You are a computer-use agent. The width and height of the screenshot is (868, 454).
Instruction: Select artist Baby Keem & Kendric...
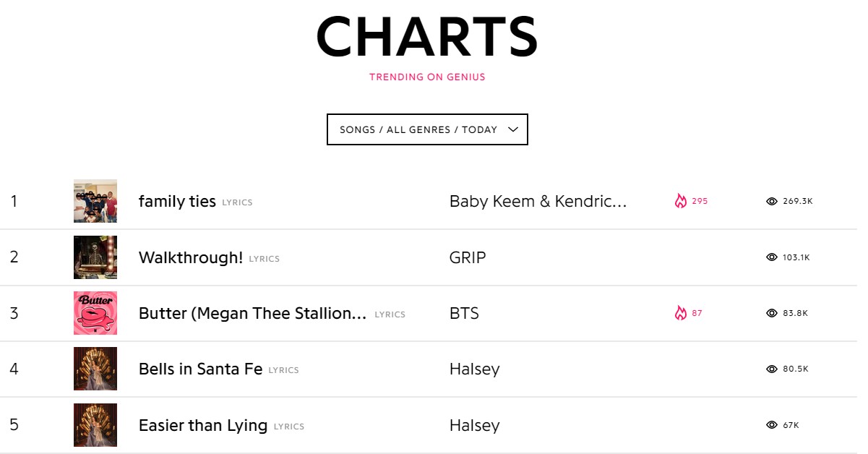(x=538, y=201)
